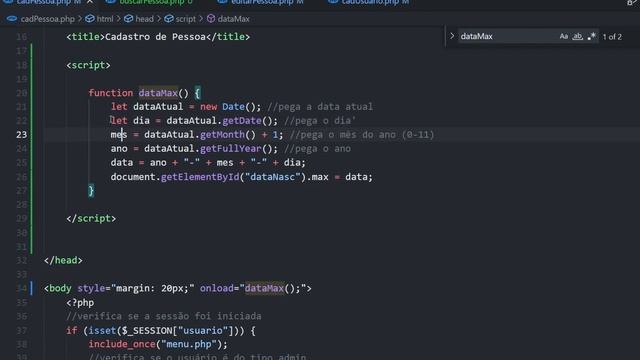Click 'getFullYear' on line 24

231,149
